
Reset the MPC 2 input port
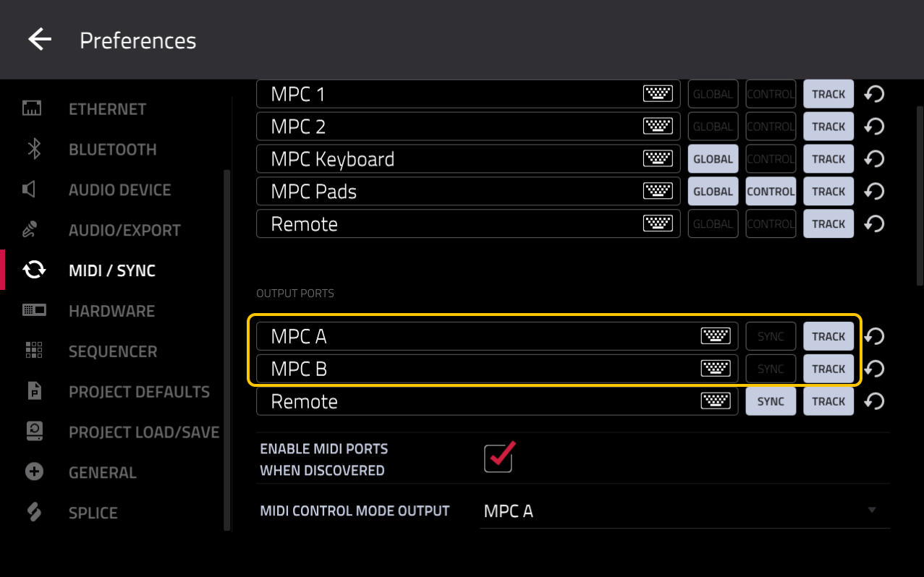tap(874, 127)
